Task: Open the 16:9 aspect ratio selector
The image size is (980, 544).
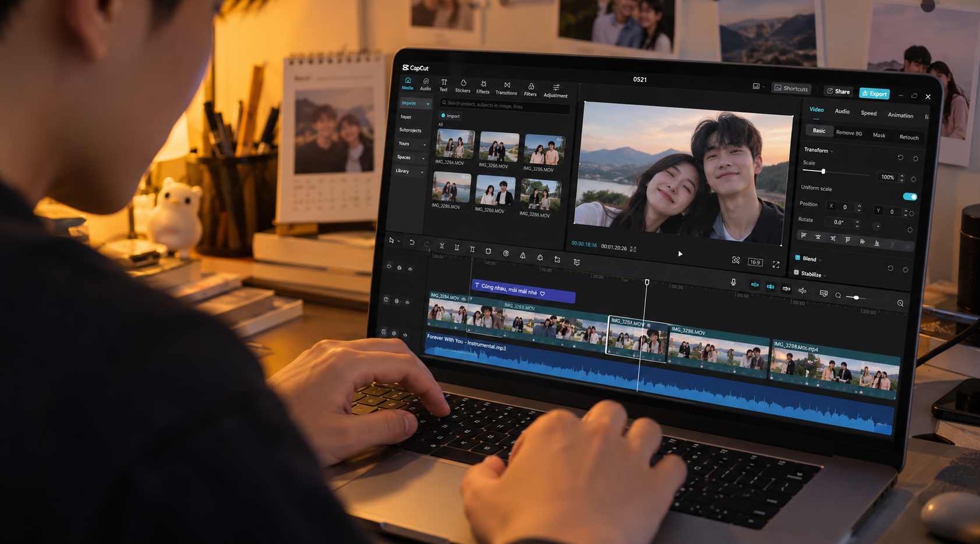Action: (x=755, y=262)
